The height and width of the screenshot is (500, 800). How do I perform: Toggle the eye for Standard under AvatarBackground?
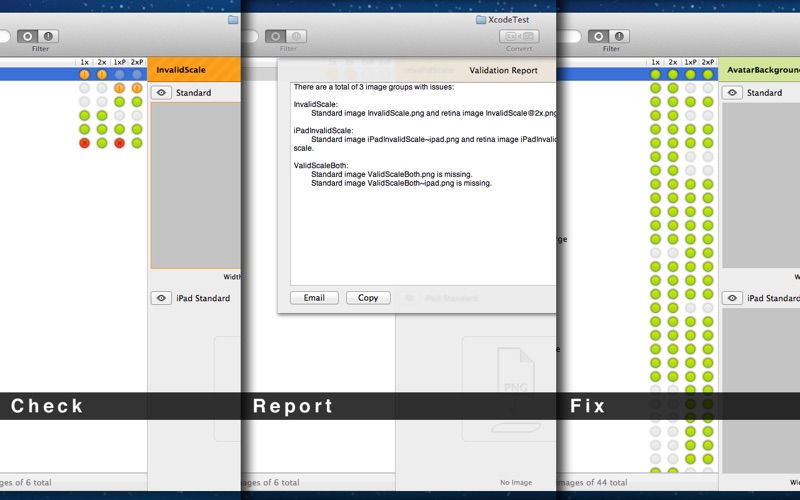[732, 93]
